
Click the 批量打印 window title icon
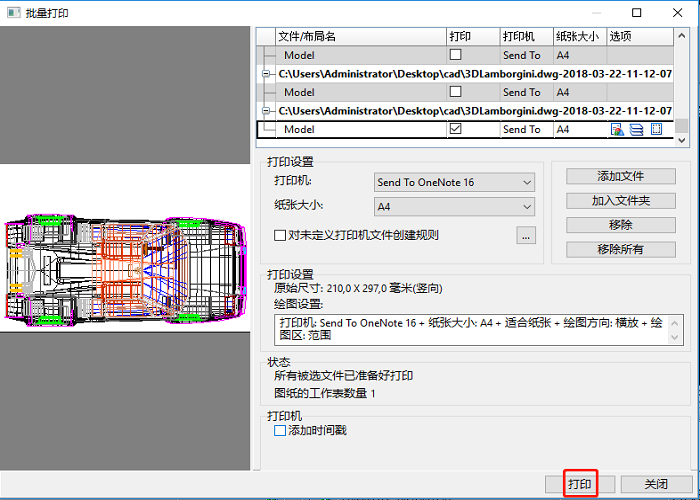13,12
